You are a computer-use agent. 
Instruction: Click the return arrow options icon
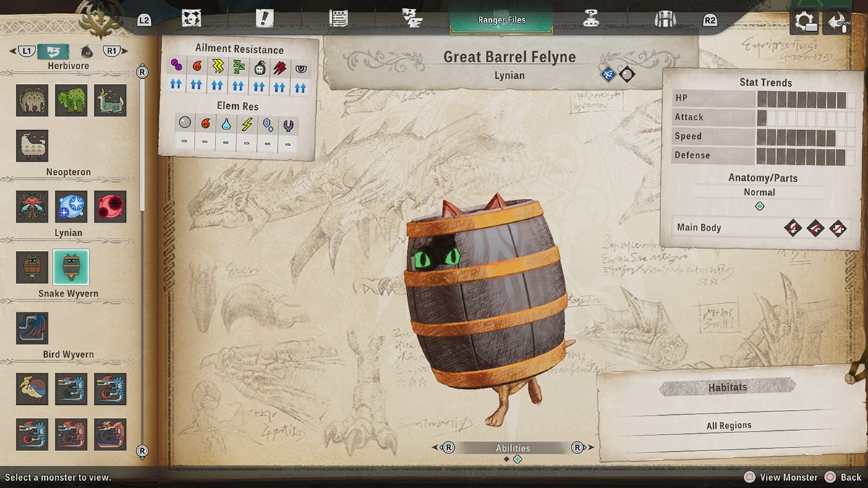(837, 21)
